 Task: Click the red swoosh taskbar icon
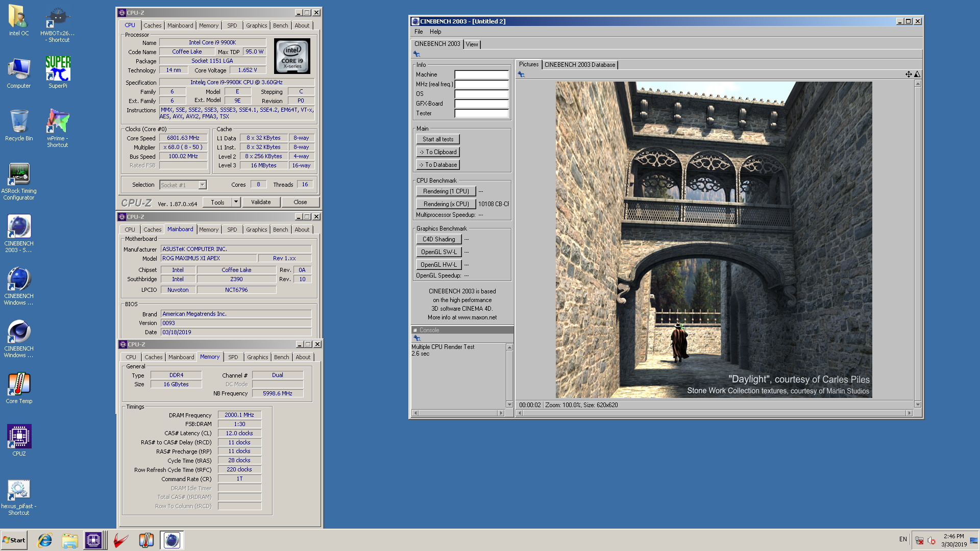pos(120,540)
